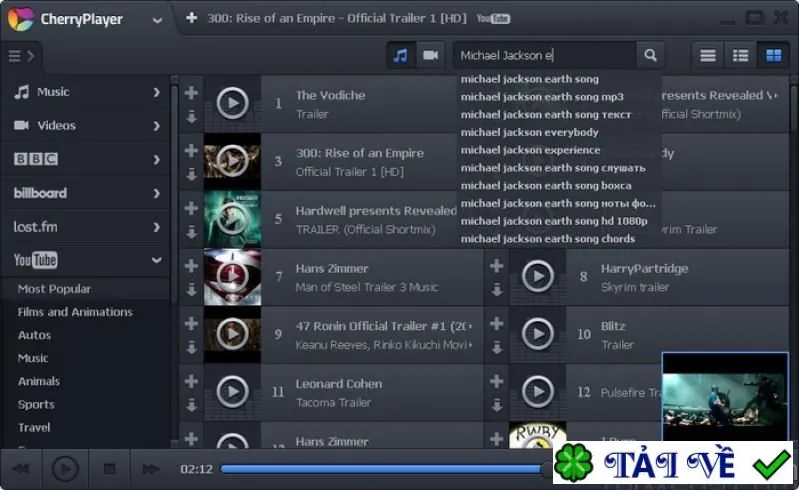
Task: Choose suggestion 'michael jackson experience'
Action: point(530,150)
